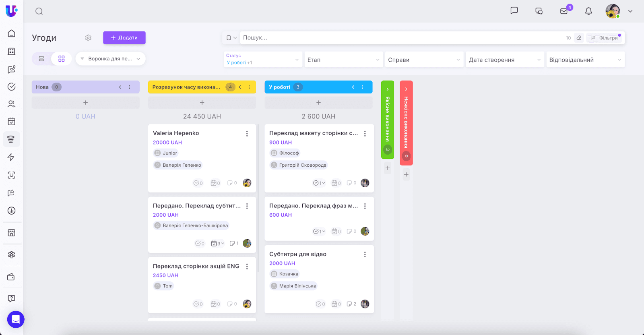This screenshot has height=335, width=644.
Task: Focus the Пошук search field
Action: tap(402, 38)
